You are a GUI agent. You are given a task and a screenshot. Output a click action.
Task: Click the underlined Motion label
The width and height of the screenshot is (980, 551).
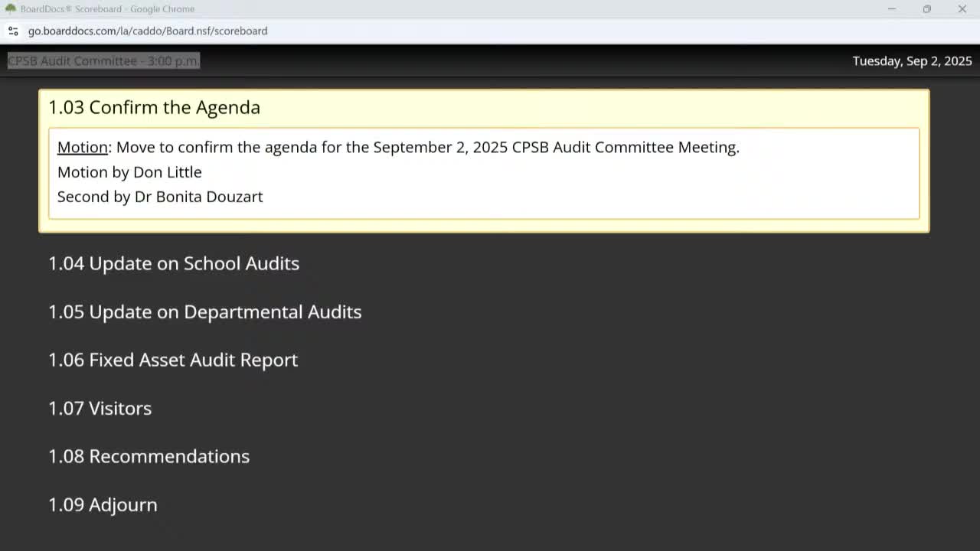(x=83, y=147)
